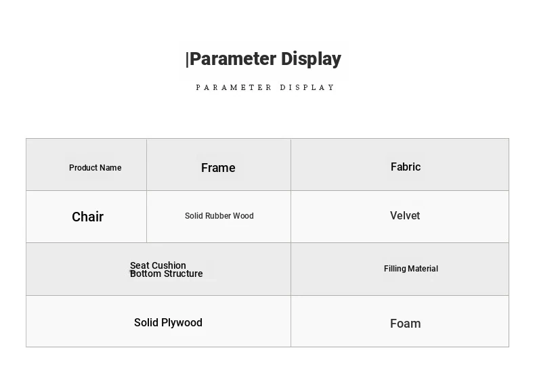Click "Solid" in the Solid Plywood cell
This screenshot has height=392, width=535.
tap(146, 323)
